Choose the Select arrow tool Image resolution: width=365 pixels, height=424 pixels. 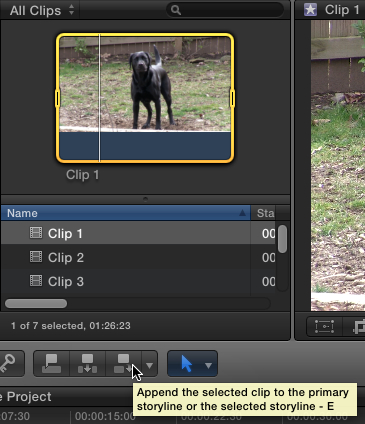click(x=186, y=363)
